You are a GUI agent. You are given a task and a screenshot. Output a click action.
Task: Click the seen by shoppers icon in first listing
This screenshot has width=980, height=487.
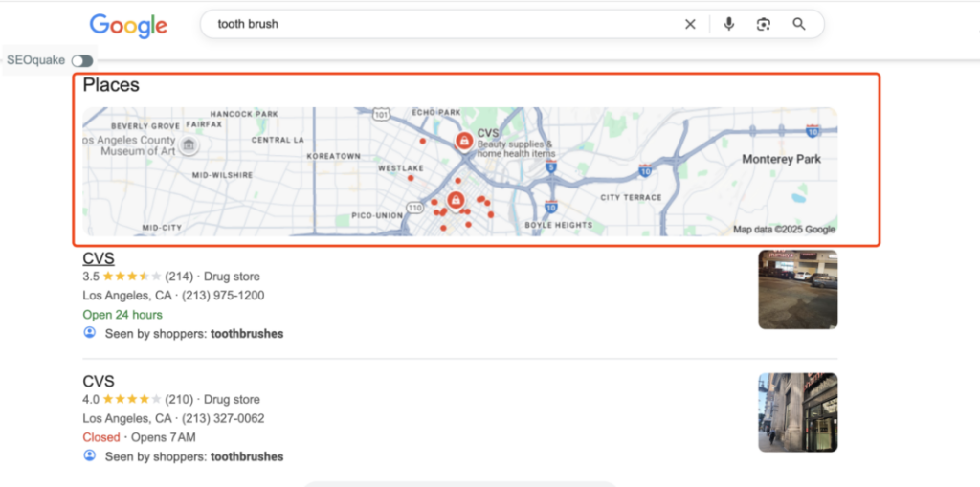90,333
